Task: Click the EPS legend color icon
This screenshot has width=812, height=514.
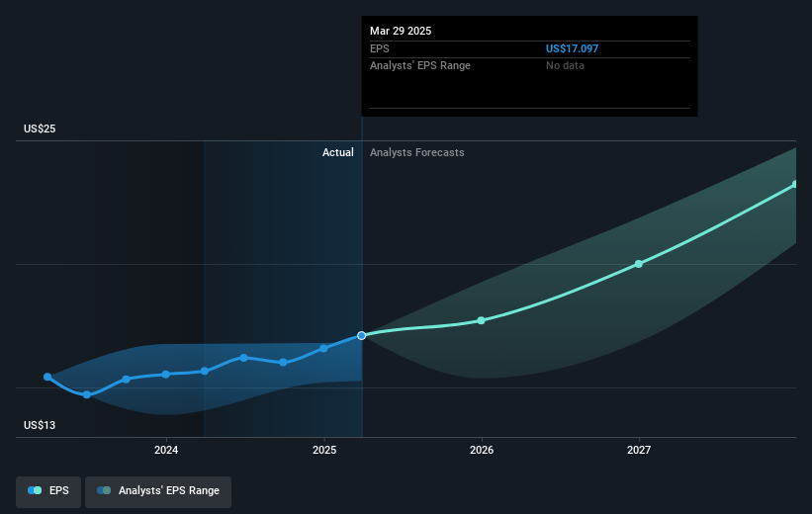Action: coord(35,490)
